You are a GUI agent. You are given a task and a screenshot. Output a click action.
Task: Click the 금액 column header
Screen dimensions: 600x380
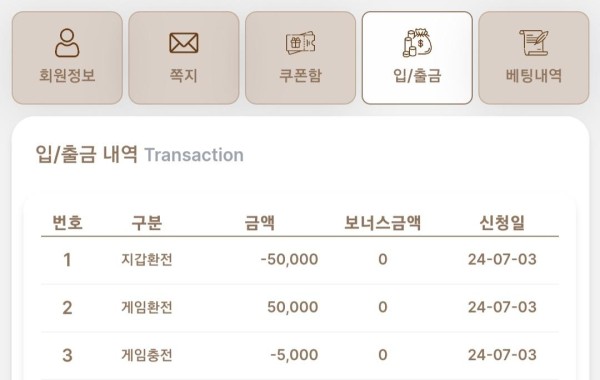[260, 222]
